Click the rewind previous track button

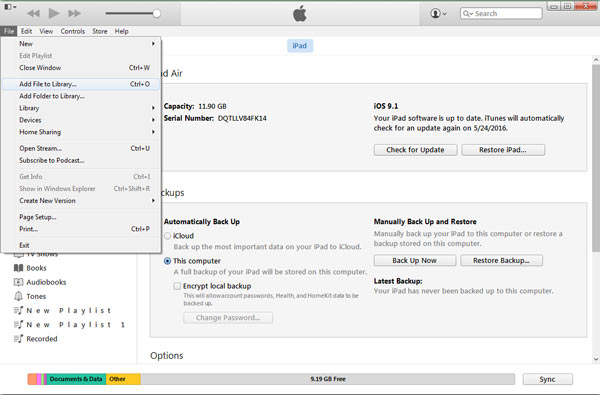[x=33, y=13]
